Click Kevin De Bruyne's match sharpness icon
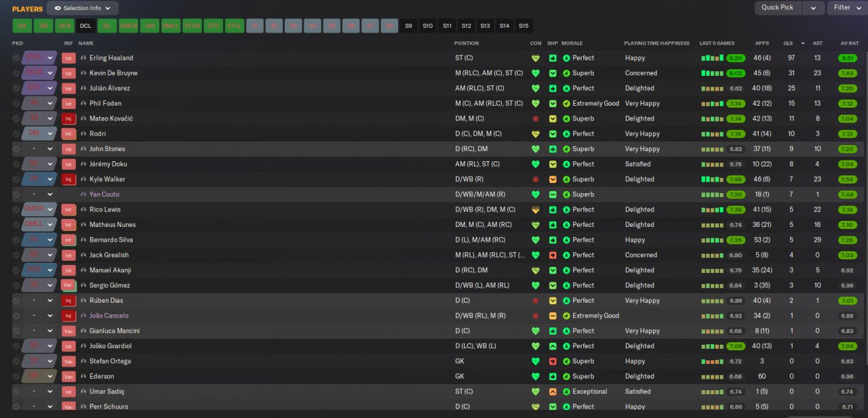This screenshot has width=868, height=418. 553,73
